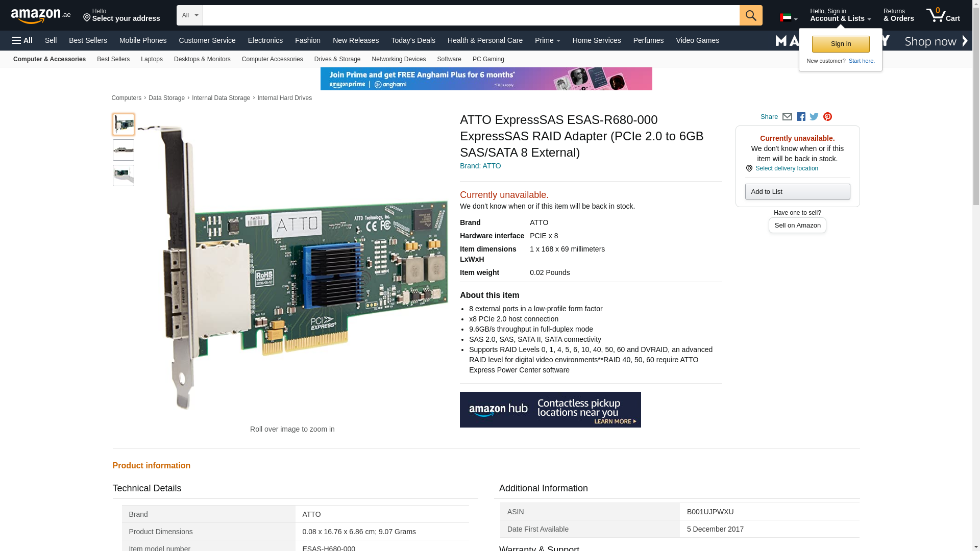Expand the search category All dropdown
The image size is (980, 551).
click(x=189, y=15)
